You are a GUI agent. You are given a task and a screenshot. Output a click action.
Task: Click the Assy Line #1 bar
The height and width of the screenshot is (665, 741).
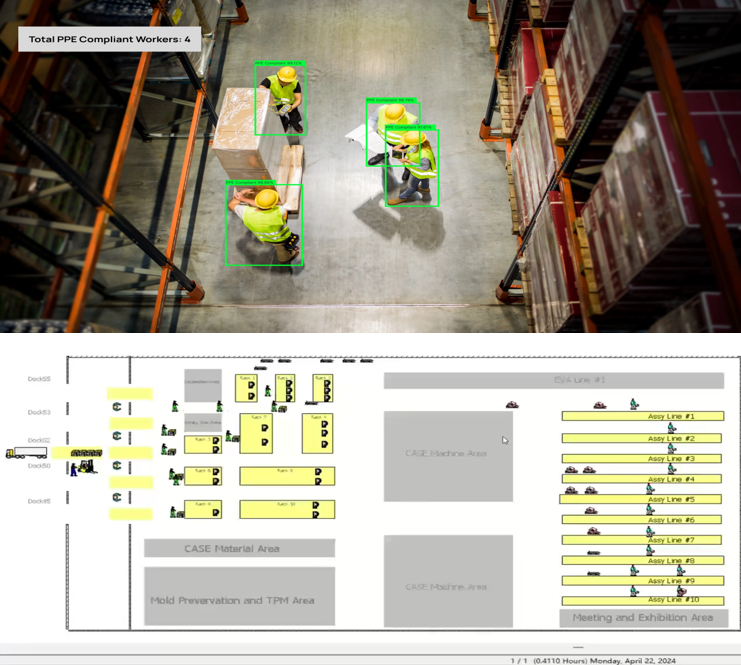[x=643, y=416]
